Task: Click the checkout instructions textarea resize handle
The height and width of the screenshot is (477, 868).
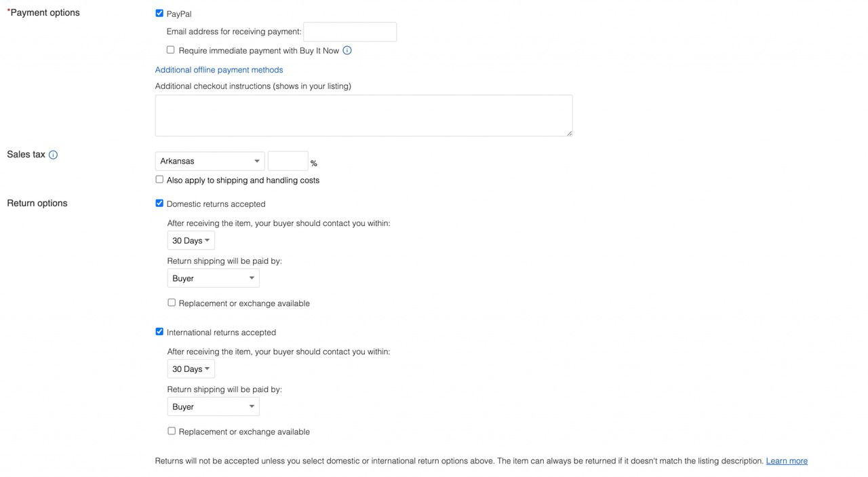Action: [569, 133]
